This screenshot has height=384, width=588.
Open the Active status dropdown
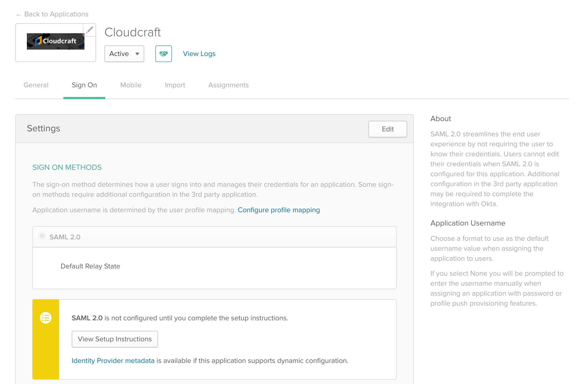coord(124,54)
